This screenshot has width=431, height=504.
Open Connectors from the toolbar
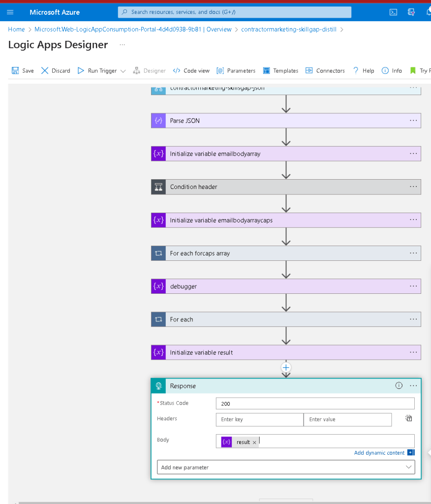tap(325, 71)
